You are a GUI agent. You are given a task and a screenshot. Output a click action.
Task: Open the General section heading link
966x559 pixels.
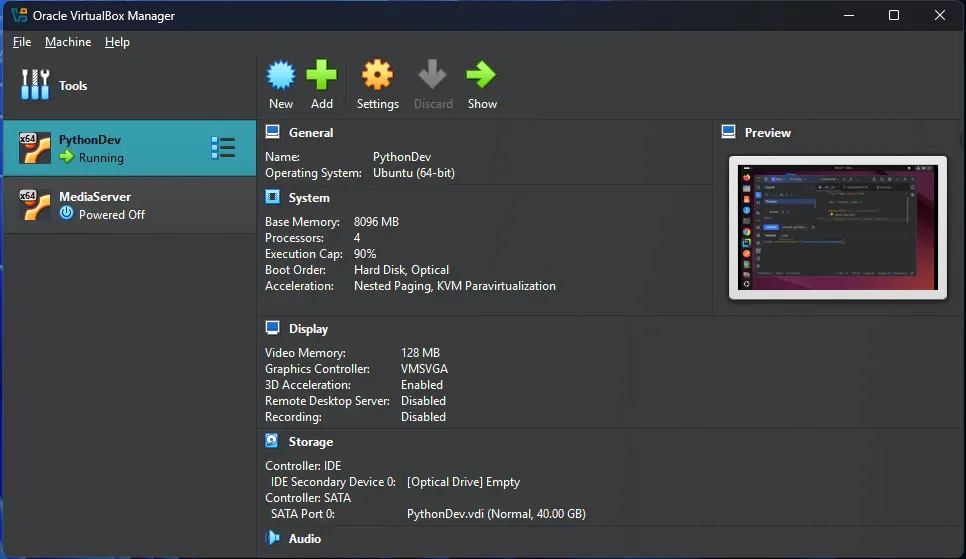pos(310,133)
